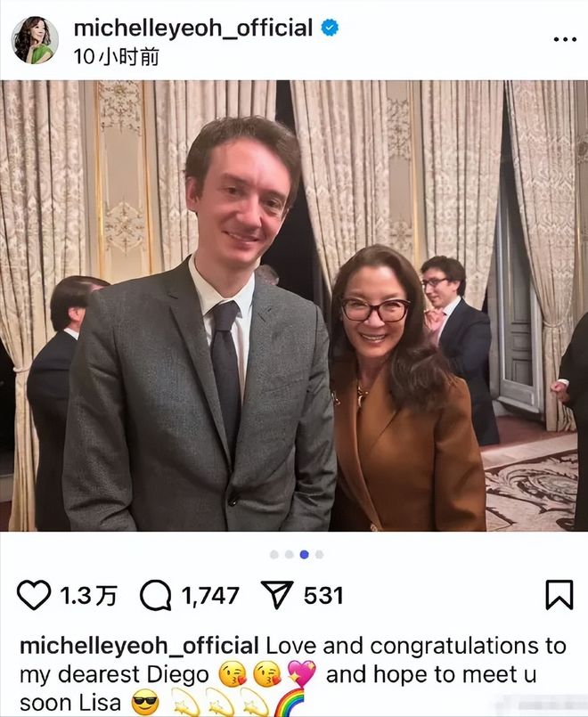Tap the blue verified badge
588x717 pixels.
click(330, 28)
